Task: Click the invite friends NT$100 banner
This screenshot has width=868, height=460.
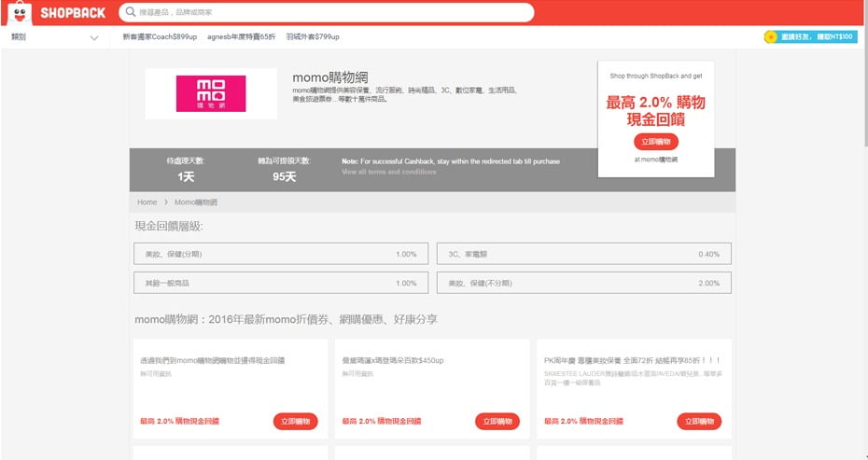Action: tap(810, 36)
